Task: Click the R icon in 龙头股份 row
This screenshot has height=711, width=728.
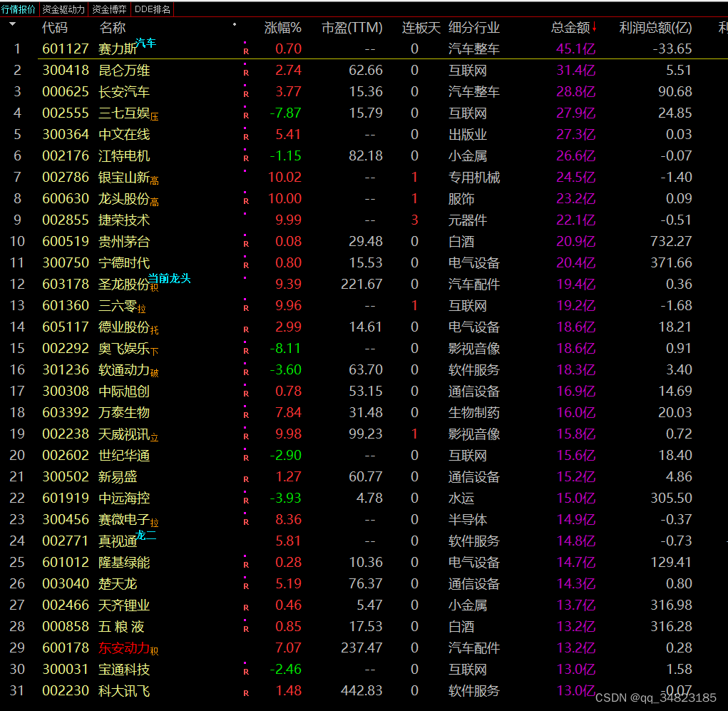Action: click(246, 201)
